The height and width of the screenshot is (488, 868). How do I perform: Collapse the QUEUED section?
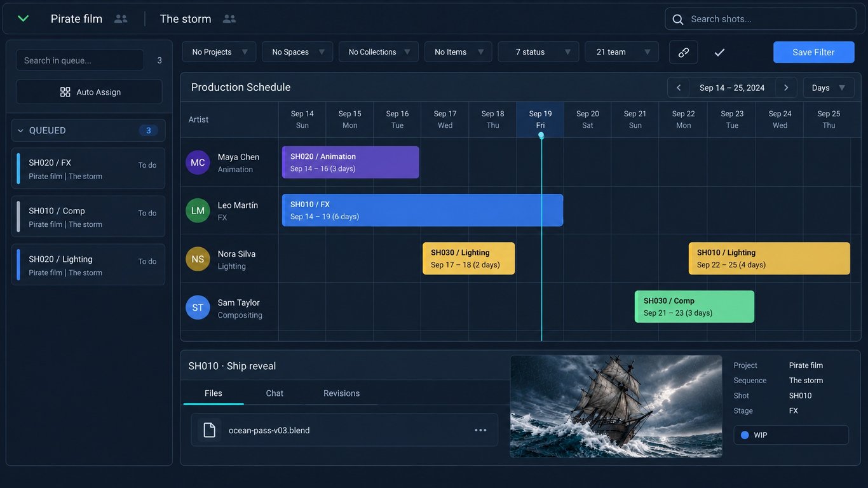(x=88, y=130)
